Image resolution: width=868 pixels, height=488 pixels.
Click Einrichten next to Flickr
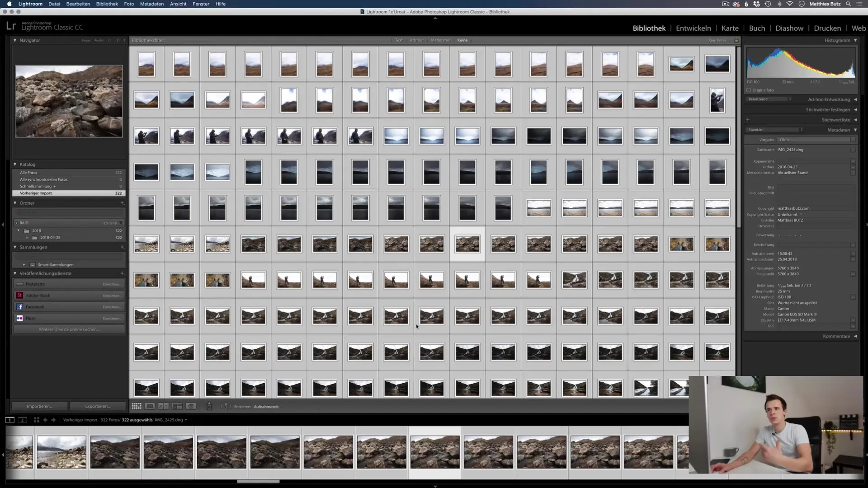[111, 319]
